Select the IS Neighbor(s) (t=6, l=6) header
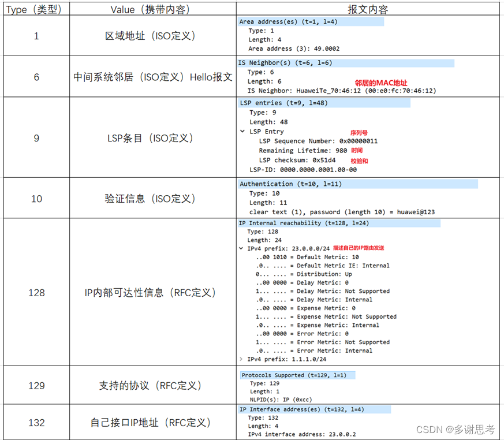Viewport: 504px width, 440px height. [x=346, y=63]
